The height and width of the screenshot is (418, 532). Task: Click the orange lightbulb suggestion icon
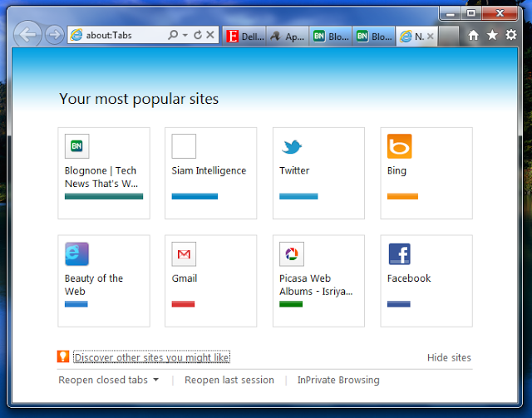(x=63, y=357)
